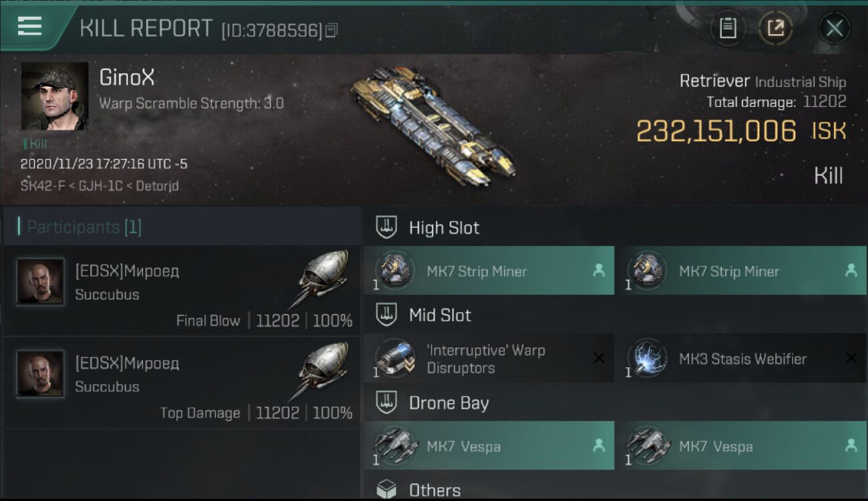Close the kill report window
Screen dimensions: 868x501
coord(834,28)
